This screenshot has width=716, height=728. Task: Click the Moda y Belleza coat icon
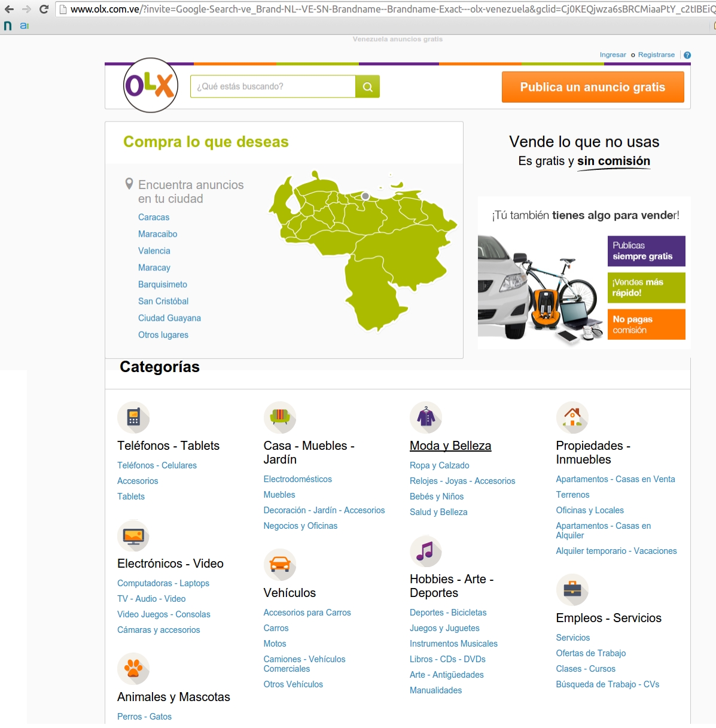[426, 418]
